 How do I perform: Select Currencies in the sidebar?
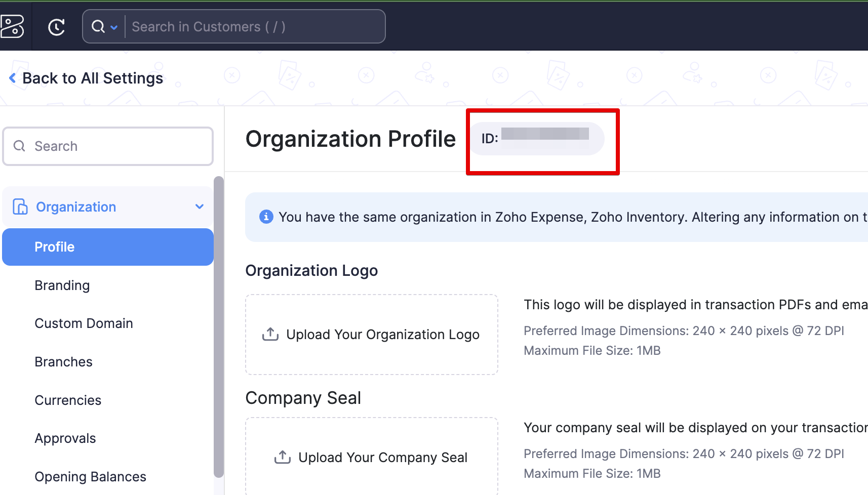coord(68,400)
